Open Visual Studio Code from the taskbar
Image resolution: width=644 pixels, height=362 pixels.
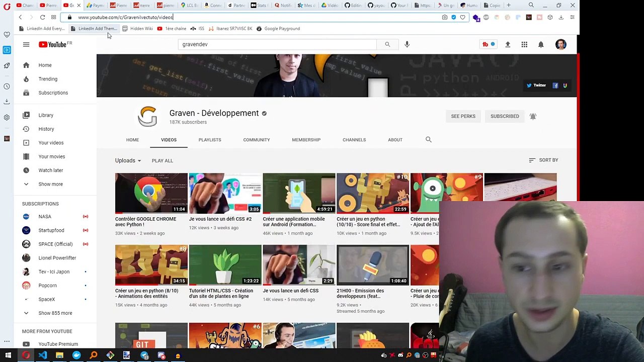pos(42,355)
